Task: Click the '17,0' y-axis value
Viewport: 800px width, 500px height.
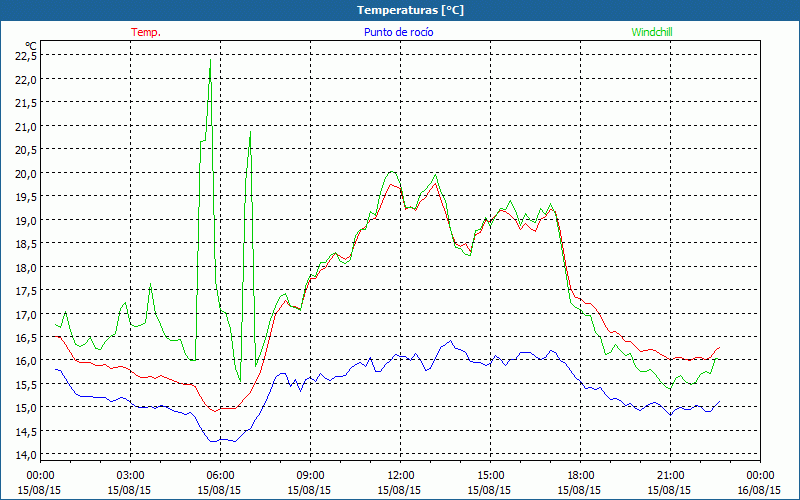Action: point(26,314)
